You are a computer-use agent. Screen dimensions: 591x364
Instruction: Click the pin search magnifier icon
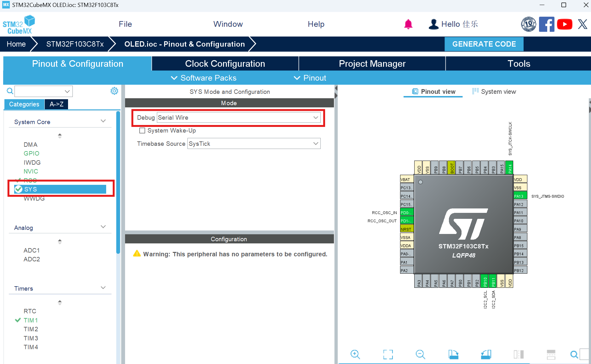[574, 355]
